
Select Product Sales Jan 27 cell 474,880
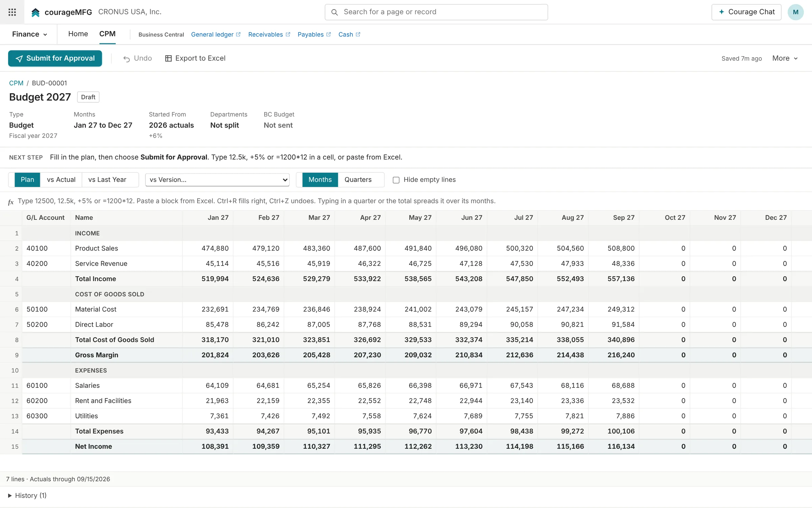(x=208, y=248)
